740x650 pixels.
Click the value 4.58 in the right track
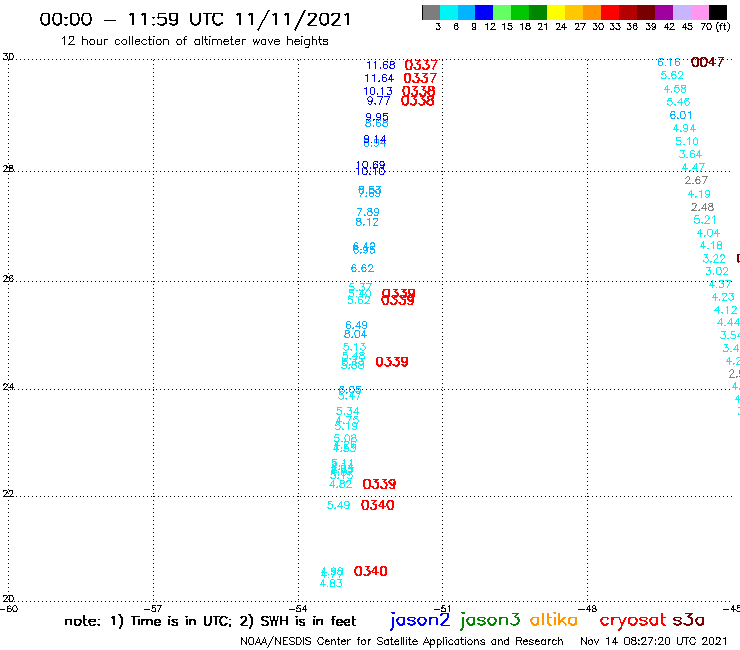(x=675, y=89)
